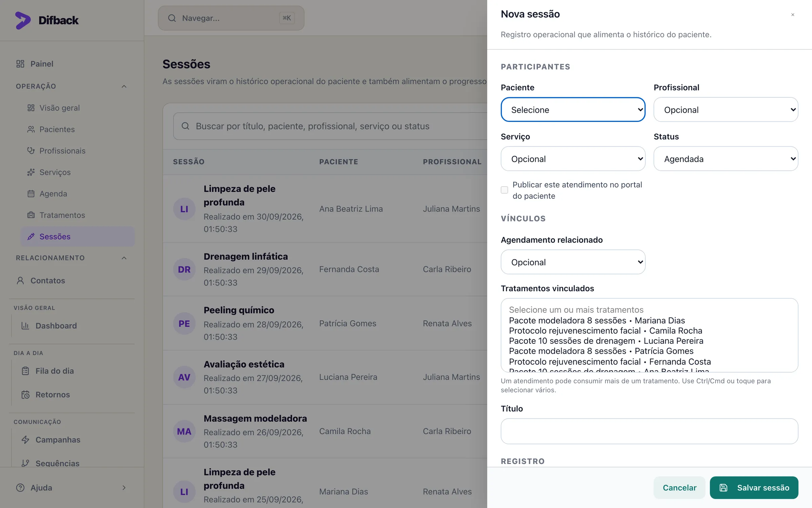812x508 pixels.
Task: Select Protocolo rejuvenescimento facial • Camila Rocha
Action: tap(606, 331)
